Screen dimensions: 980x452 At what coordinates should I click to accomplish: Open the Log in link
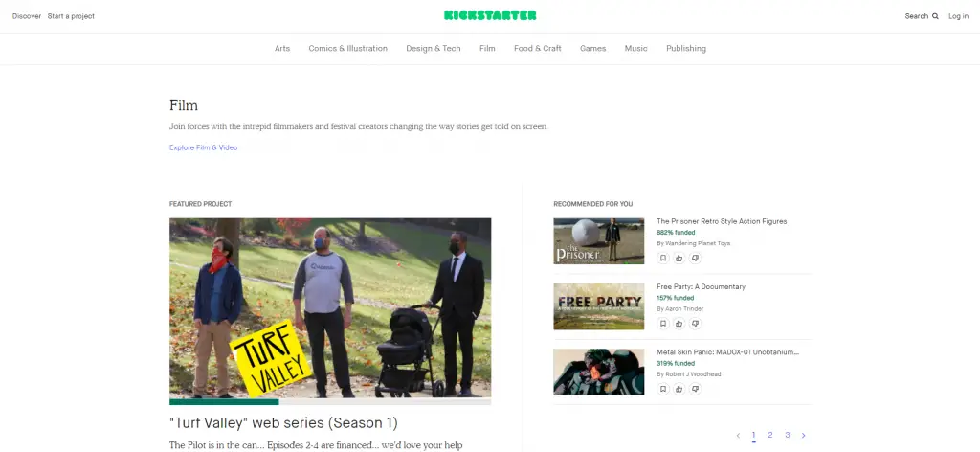point(958,16)
